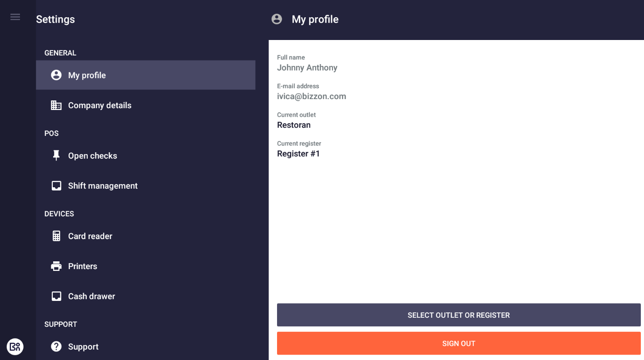Click the Support question mark icon
Image resolution: width=644 pixels, height=360 pixels.
56,346
